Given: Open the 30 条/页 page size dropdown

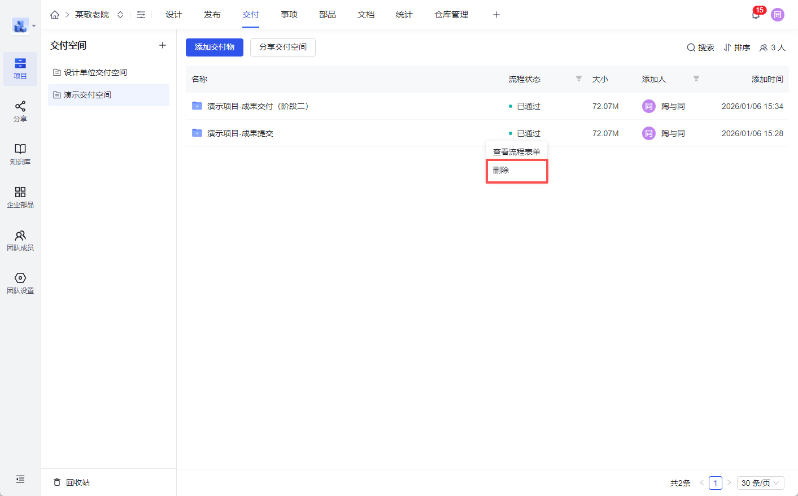Looking at the screenshot, I should point(760,482).
